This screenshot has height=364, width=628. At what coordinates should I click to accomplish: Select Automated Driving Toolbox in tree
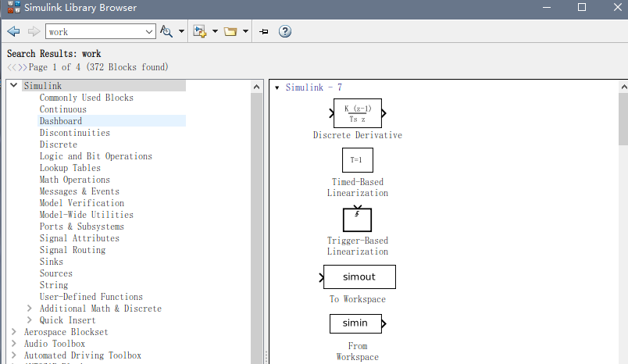pyautogui.click(x=83, y=355)
